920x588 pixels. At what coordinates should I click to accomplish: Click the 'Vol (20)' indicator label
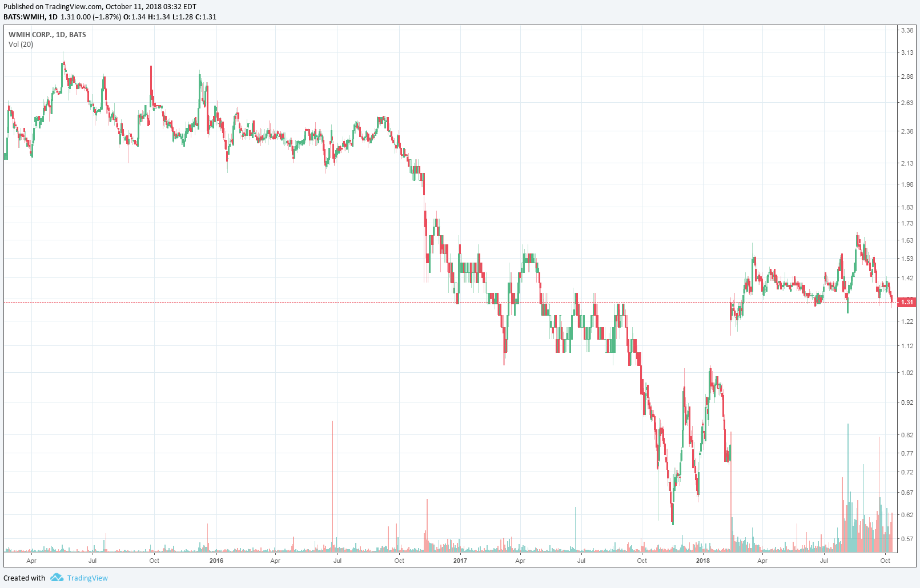click(x=21, y=44)
